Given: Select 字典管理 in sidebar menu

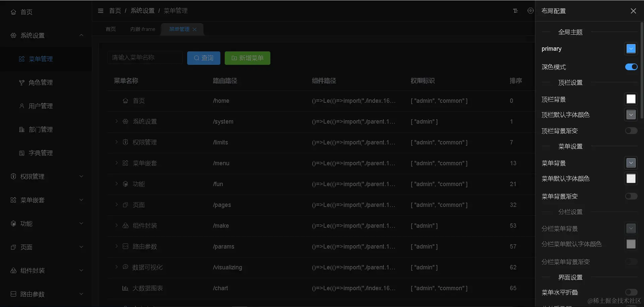Looking at the screenshot, I should pyautogui.click(x=46, y=153).
